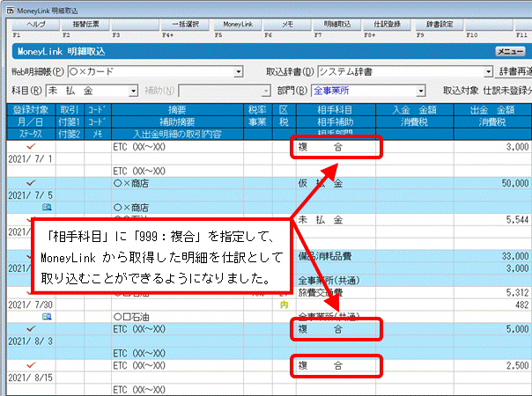The height and width of the screenshot is (396, 532).
Task: Click the date cell 2021/ 7/ 1
Action: click(x=31, y=159)
